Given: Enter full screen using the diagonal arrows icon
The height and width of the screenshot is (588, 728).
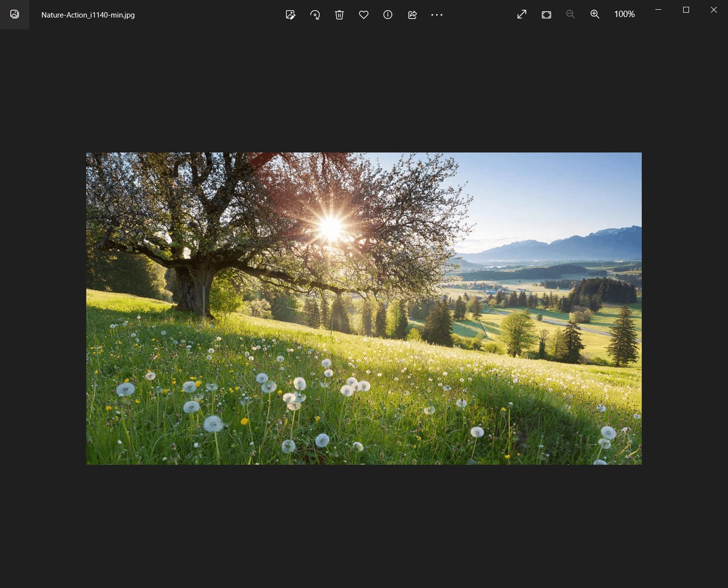Looking at the screenshot, I should click(x=522, y=15).
